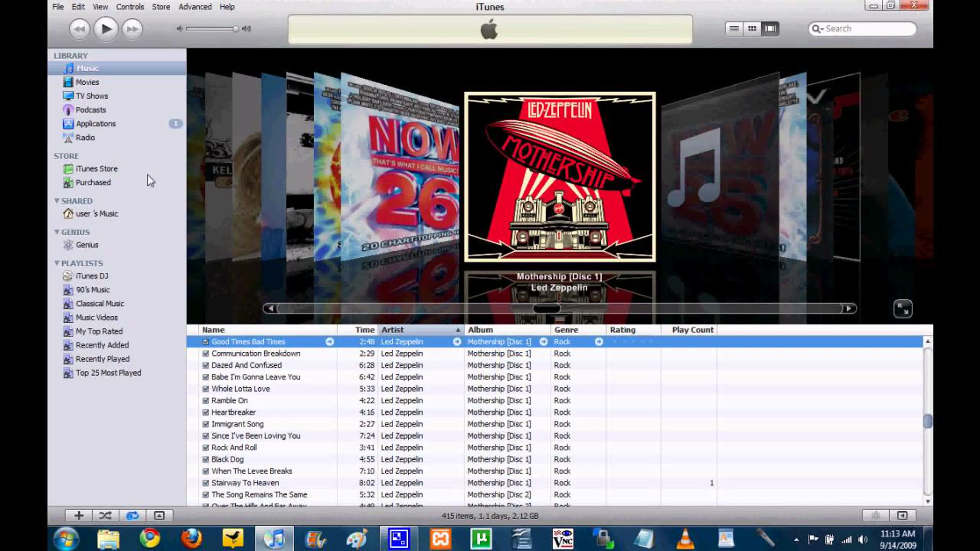Open the View menu
This screenshot has height=551, width=980.
pyautogui.click(x=100, y=7)
